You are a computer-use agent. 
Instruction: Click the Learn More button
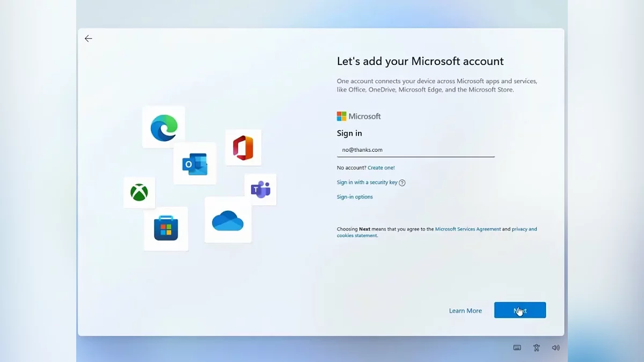click(x=465, y=311)
